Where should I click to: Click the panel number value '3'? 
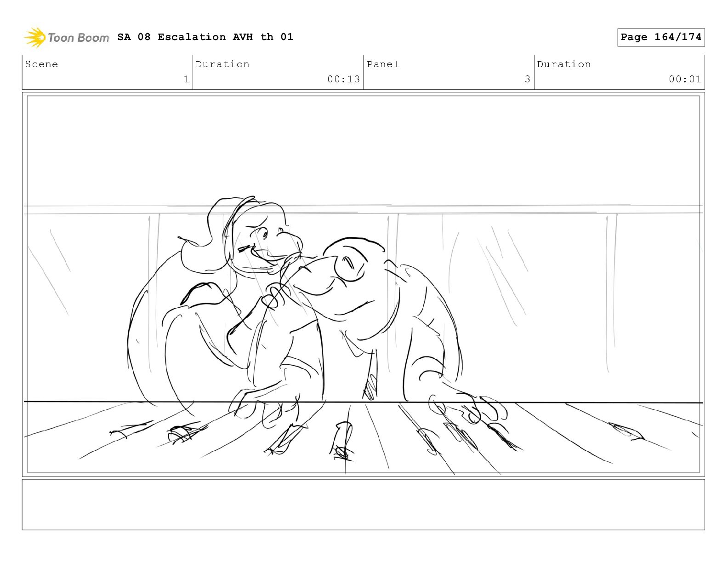(x=528, y=79)
